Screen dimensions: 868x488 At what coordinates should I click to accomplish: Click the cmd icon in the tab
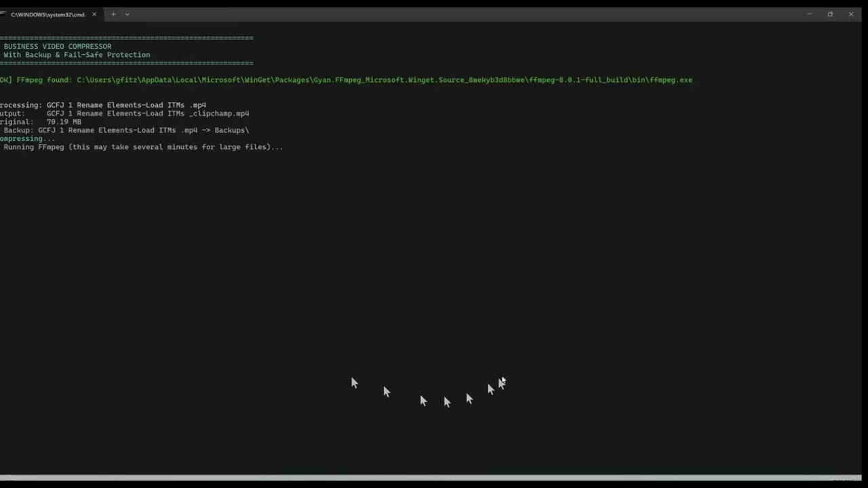(x=3, y=14)
